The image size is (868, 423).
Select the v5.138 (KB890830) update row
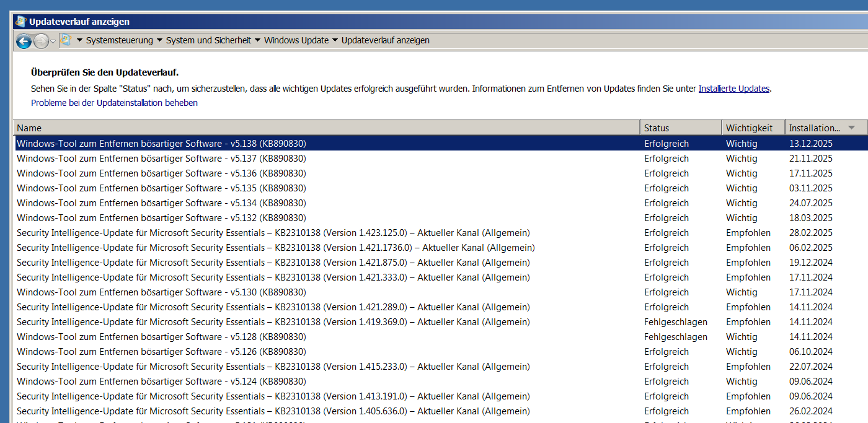tap(441, 144)
